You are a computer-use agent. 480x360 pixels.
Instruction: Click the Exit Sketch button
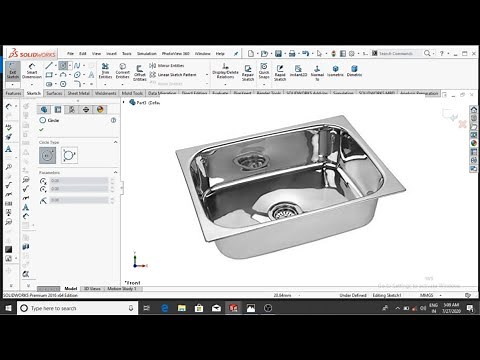pos(13,71)
